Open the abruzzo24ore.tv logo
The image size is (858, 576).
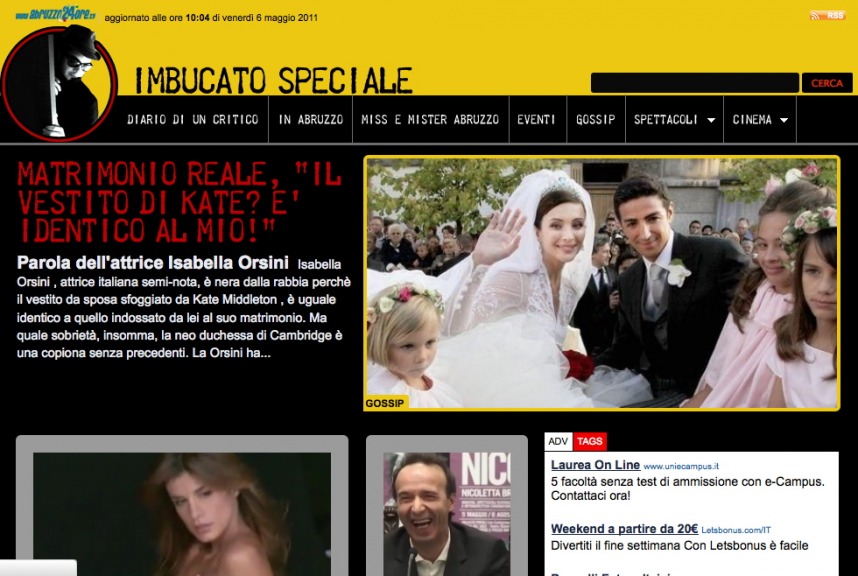(x=55, y=14)
